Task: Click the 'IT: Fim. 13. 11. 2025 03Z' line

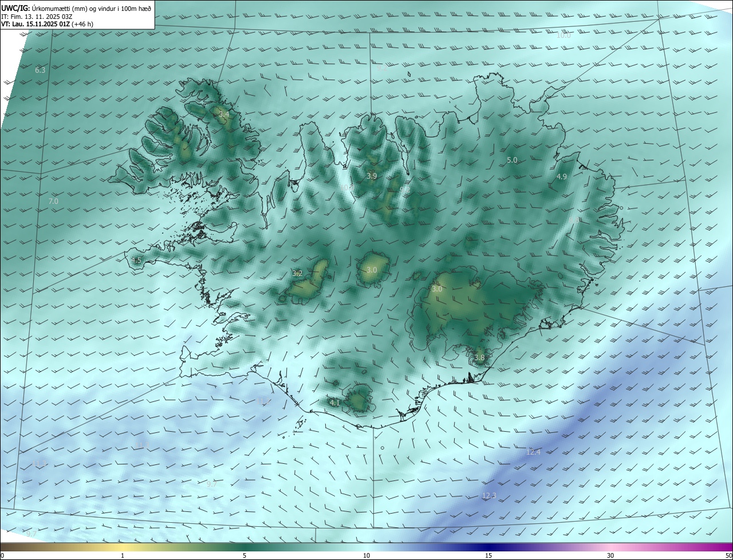Action: coord(37,17)
